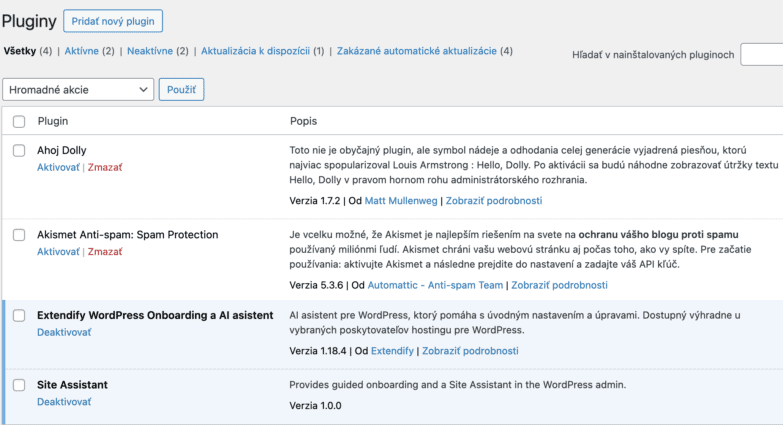Open Aktualizácia k dispozícii filter
The height and width of the screenshot is (425, 783).
[256, 51]
